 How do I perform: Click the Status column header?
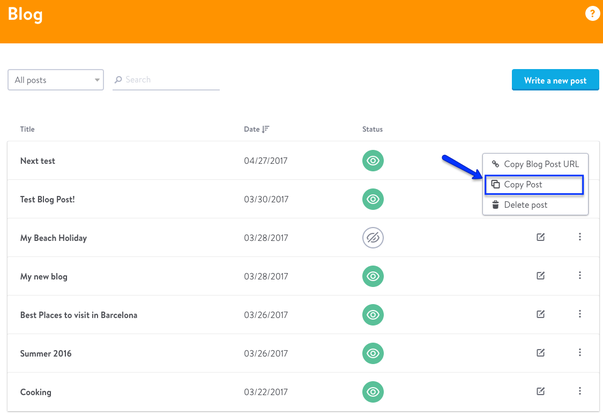click(372, 129)
